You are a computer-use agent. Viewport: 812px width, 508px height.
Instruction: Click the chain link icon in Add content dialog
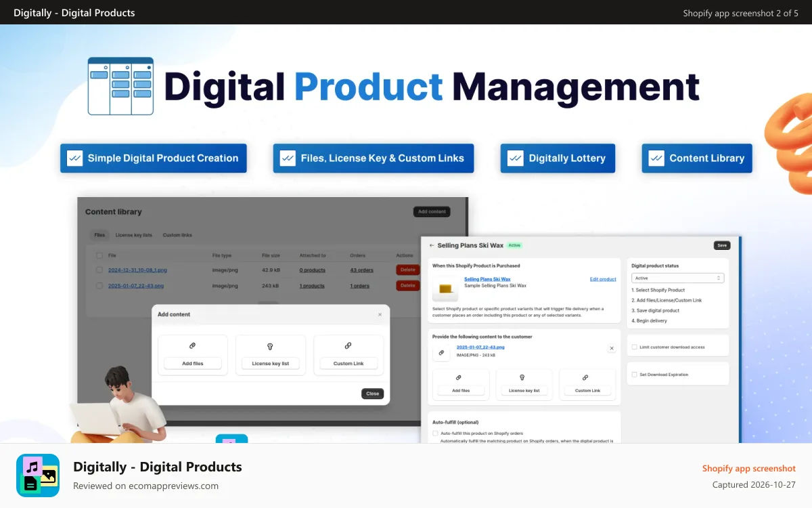coord(348,345)
